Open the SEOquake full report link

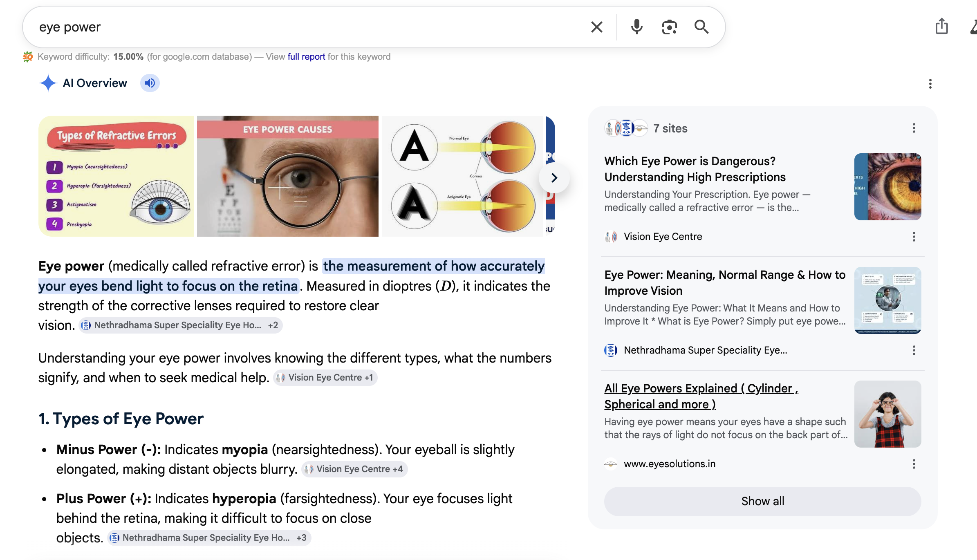pyautogui.click(x=306, y=57)
